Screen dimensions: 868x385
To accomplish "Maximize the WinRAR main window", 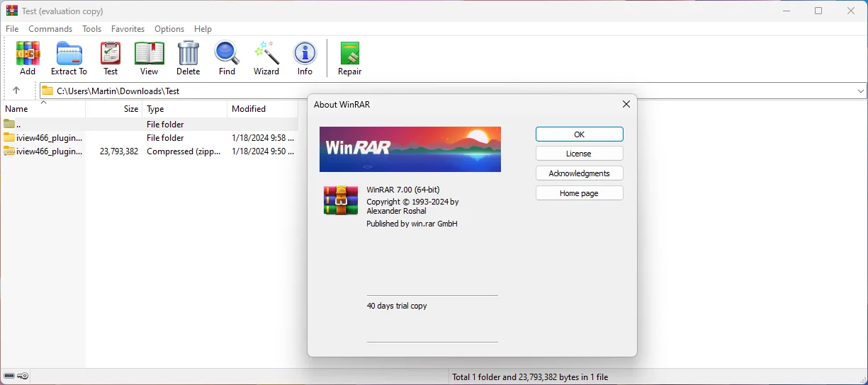I will [819, 11].
